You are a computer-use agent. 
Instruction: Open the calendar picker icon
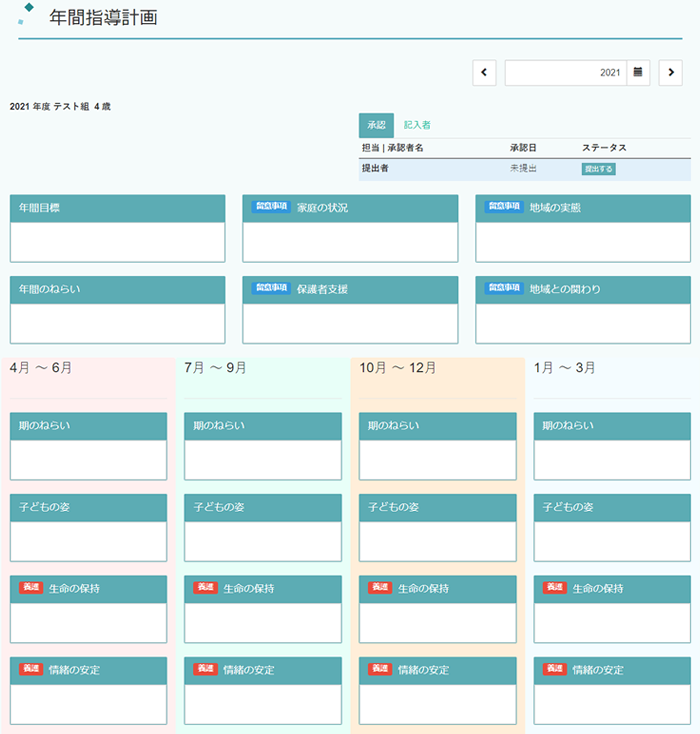pos(638,72)
